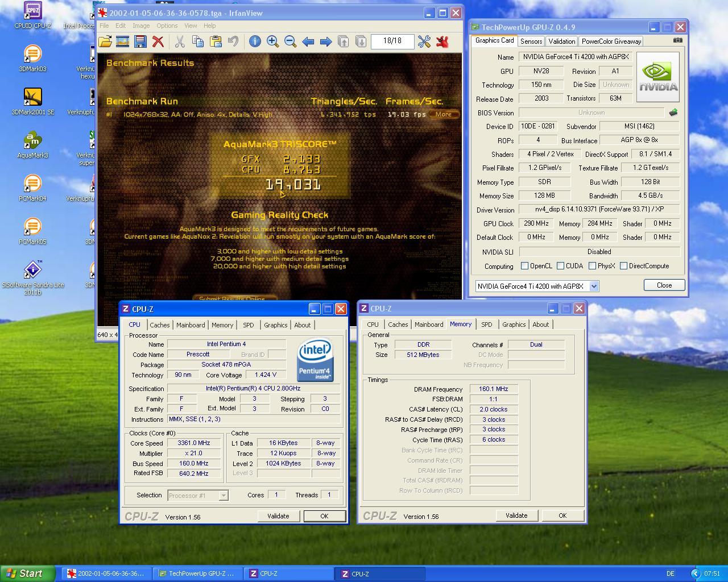Select the 3DMark2001 SE desktop icon
The width and height of the screenshot is (728, 582).
point(32,101)
